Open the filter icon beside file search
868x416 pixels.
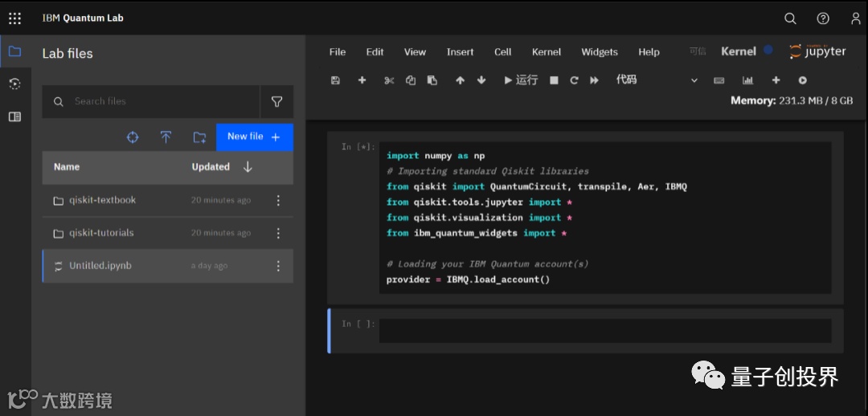coord(276,102)
